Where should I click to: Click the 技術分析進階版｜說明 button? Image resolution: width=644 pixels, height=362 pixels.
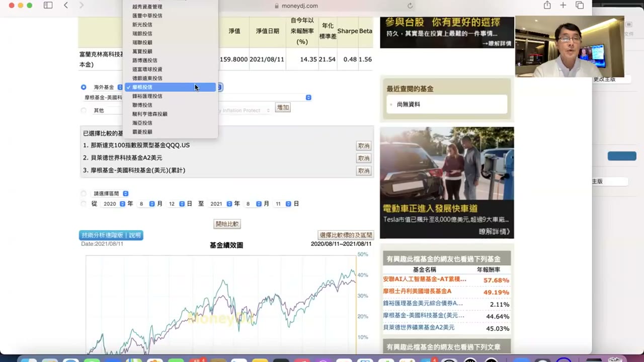click(111, 235)
